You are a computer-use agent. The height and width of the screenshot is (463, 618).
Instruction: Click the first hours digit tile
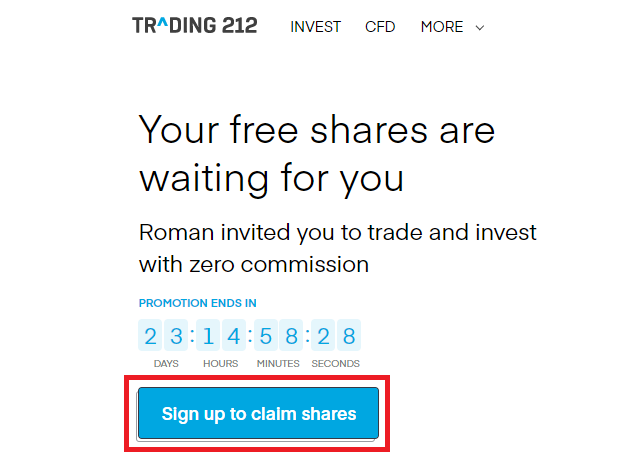208,335
